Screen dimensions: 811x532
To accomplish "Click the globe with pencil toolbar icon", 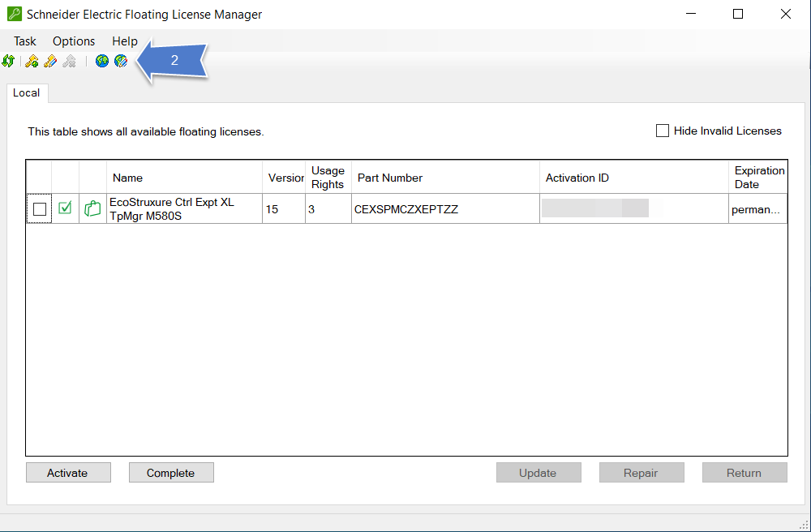I will tap(121, 62).
